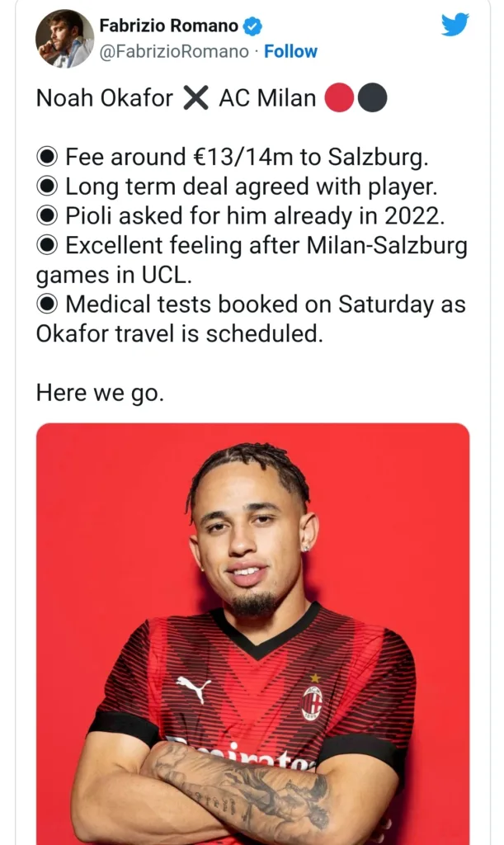Follow Fabrizio Romano via the Follow link
This screenshot has height=845, width=504.
tap(290, 51)
